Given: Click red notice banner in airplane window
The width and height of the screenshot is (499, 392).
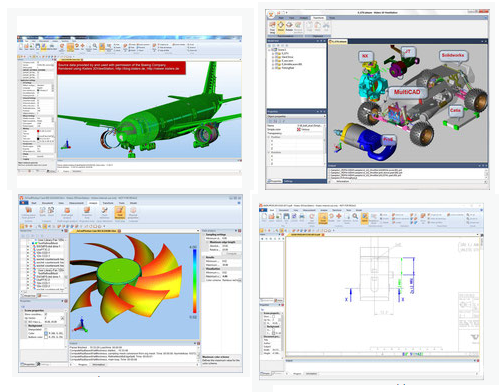Looking at the screenshot, I should [121, 68].
